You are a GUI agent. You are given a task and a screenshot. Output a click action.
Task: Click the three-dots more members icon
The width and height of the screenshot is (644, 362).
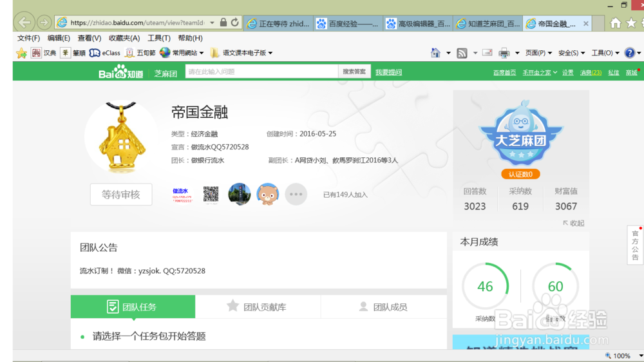296,195
